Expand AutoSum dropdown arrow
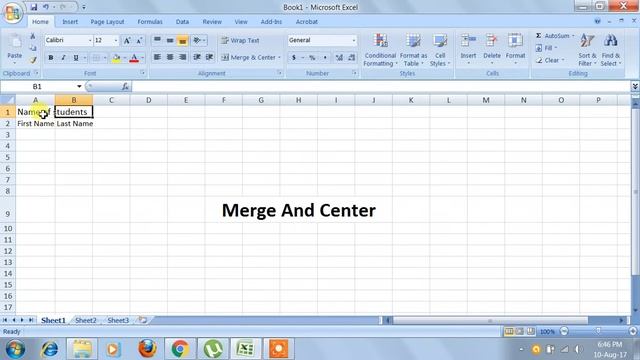Image resolution: width=640 pixels, height=360 pixels. pyautogui.click(x=573, y=36)
